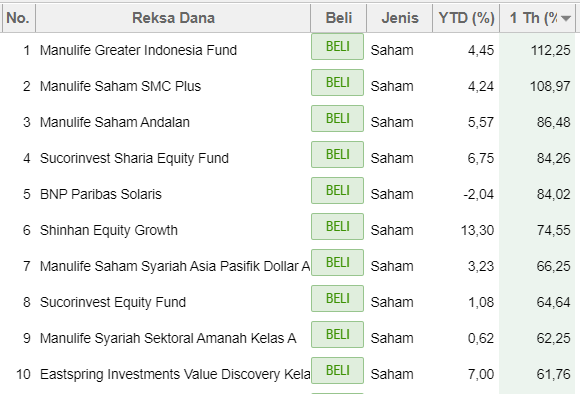
Task: Click BELI for Eastspring Investments Value Discovery
Action: point(337,370)
